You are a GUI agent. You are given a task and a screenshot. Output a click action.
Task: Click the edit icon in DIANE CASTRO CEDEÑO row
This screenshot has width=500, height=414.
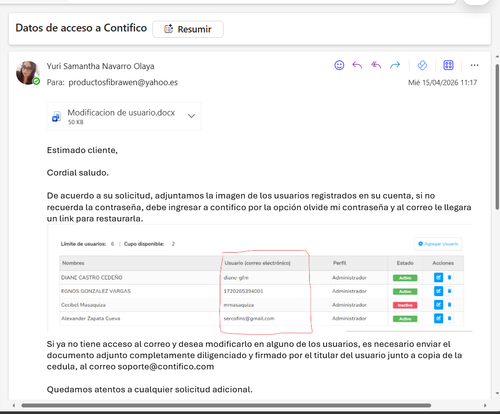[x=438, y=277]
